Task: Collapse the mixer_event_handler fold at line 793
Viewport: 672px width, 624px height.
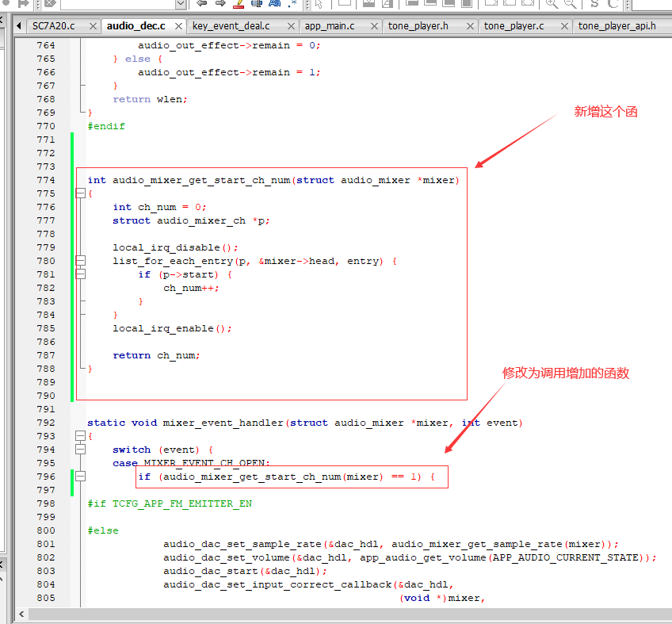Action: click(x=81, y=436)
